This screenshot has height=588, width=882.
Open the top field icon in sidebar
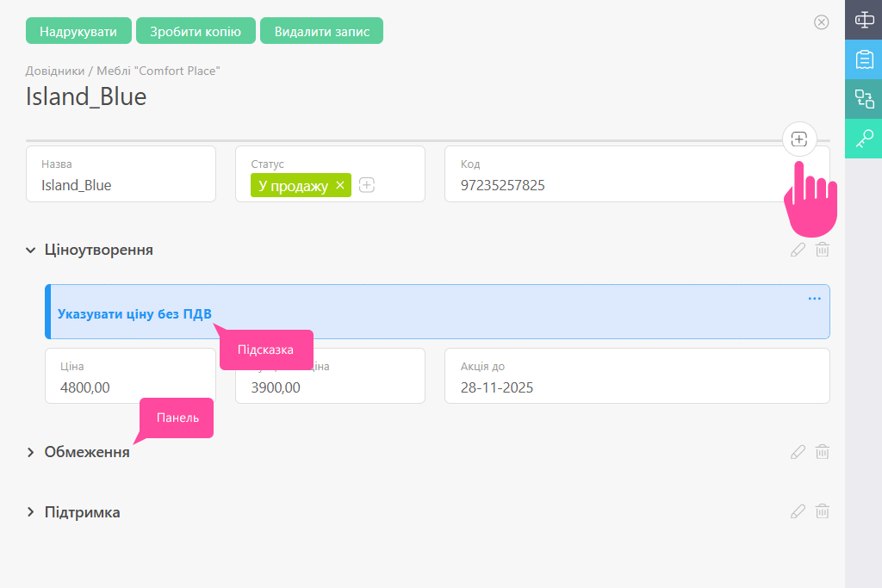point(863,19)
